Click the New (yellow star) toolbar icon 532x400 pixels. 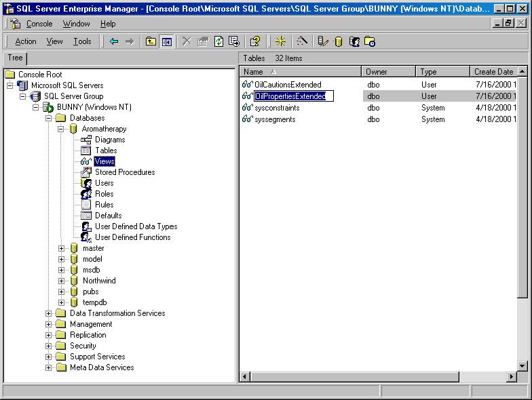point(281,42)
